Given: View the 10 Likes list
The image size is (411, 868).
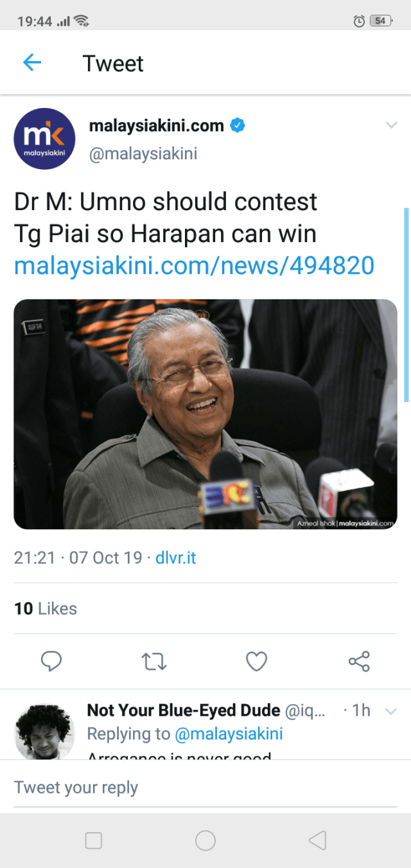Looking at the screenshot, I should tap(46, 608).
